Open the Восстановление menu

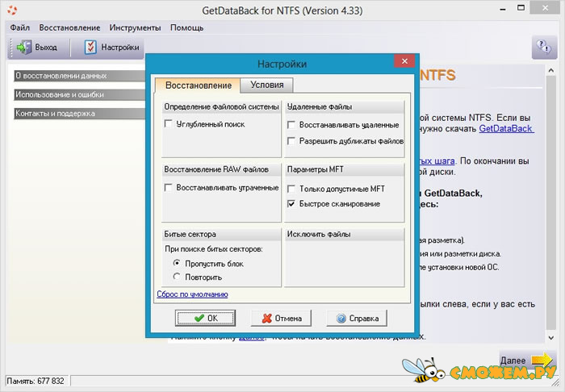(x=69, y=27)
